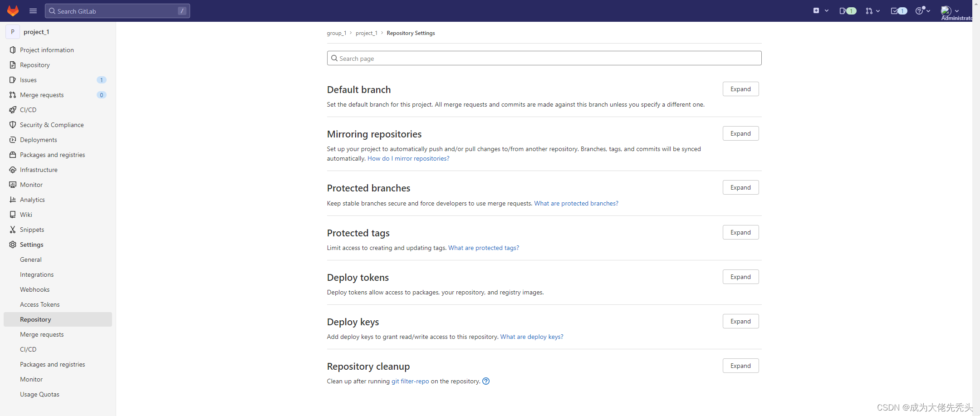This screenshot has width=980, height=416.
Task: Expand the Deploy keys section
Action: pos(740,321)
